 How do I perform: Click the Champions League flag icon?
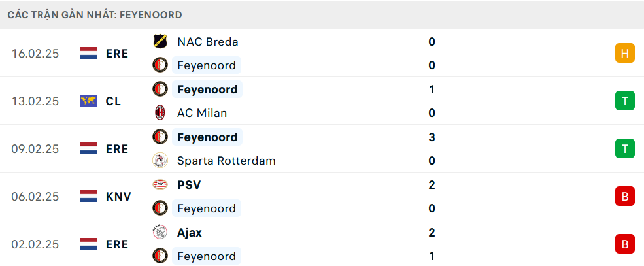[88, 101]
